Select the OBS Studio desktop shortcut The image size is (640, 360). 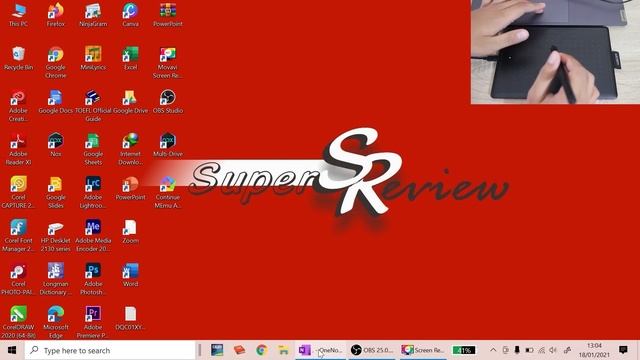(168, 102)
